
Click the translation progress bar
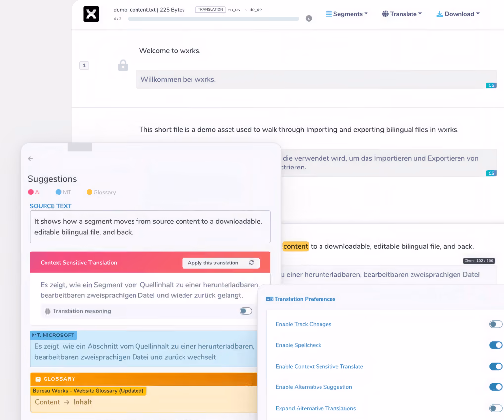pos(213,19)
